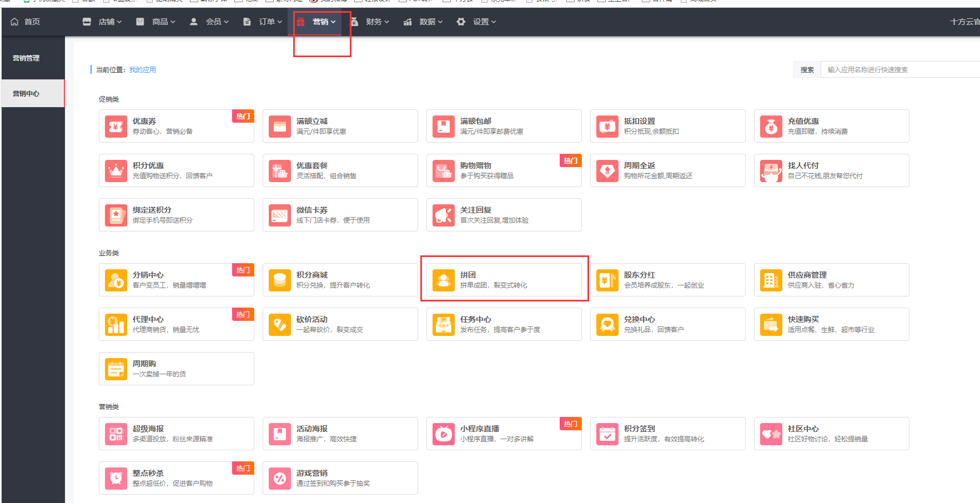Click the 业务类 section heading
Image resolution: width=980 pixels, height=503 pixels.
pyautogui.click(x=109, y=253)
